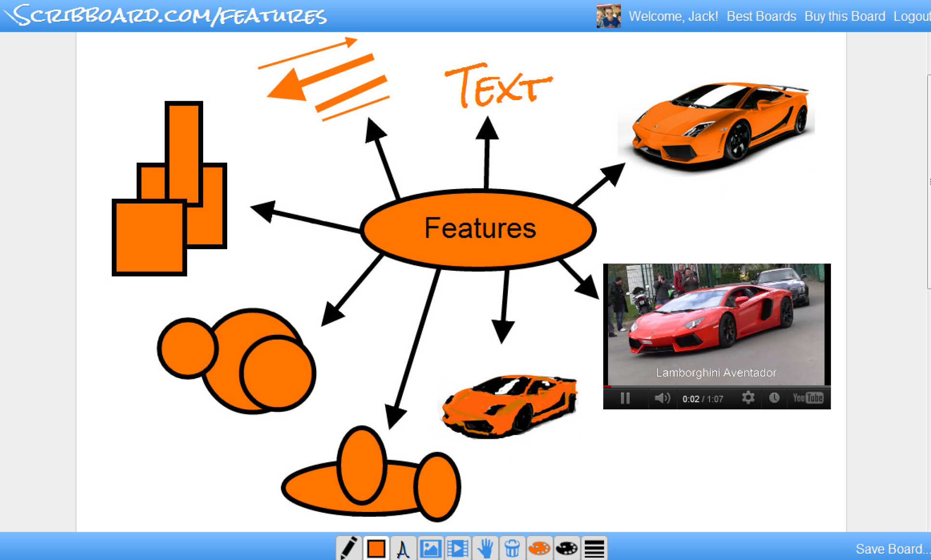This screenshot has height=560, width=931.
Task: Click the orange Features ellipse
Action: (478, 229)
